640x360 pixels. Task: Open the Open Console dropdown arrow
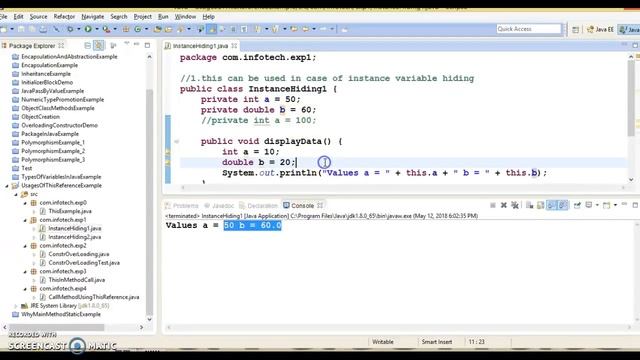(615, 205)
